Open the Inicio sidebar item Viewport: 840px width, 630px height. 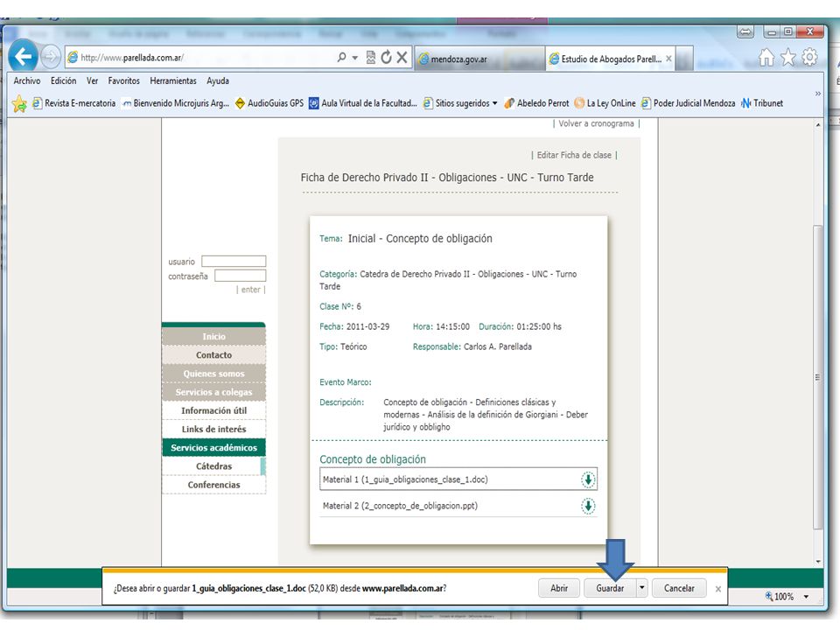pos(213,336)
